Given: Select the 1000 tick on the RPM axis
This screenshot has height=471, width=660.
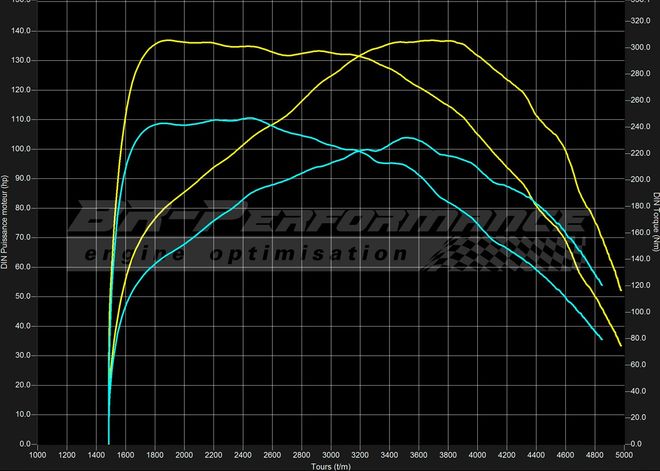Looking at the screenshot, I should point(37,454).
